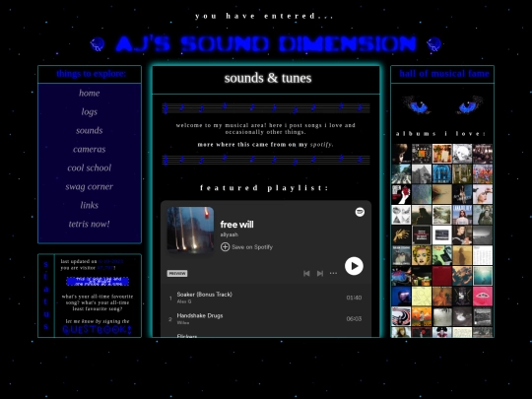Open the pink album cover in grid
532x399 pixels.
[483, 297]
